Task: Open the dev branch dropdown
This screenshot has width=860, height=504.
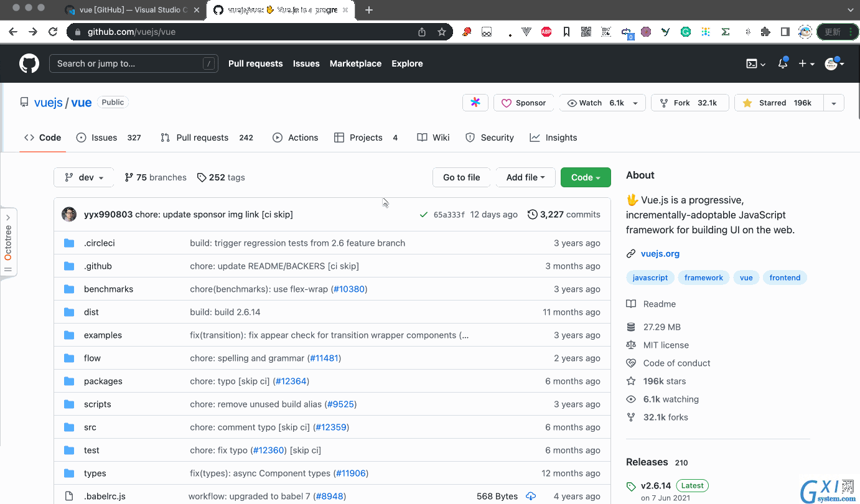Action: 84,177
